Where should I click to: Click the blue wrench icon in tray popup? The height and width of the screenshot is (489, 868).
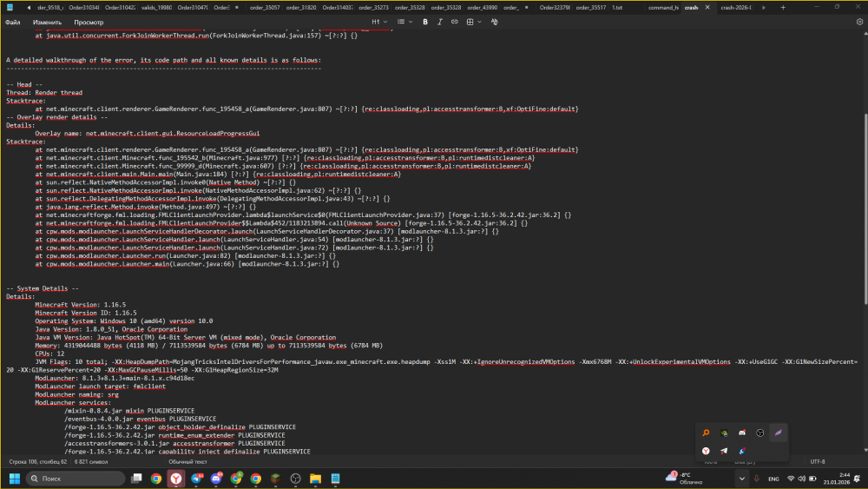[742, 451]
